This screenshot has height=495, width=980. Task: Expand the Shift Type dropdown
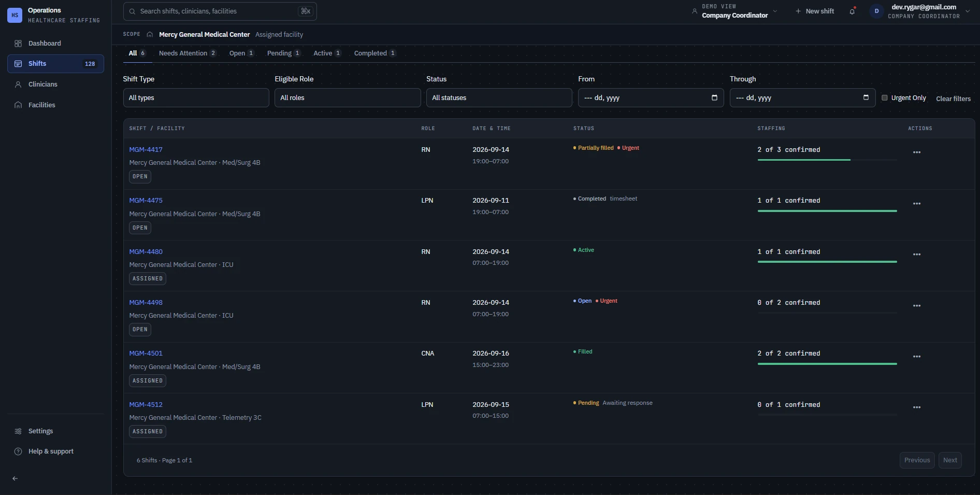[x=196, y=97]
